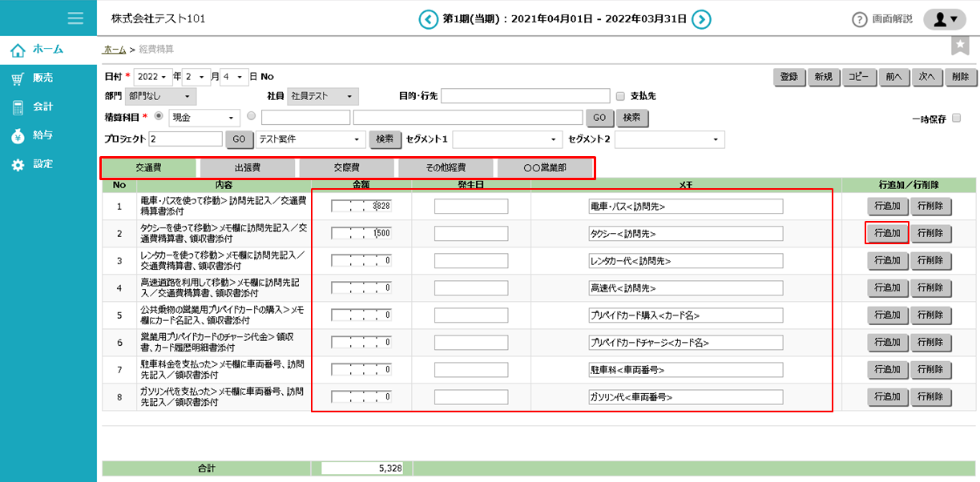Switch to the 交際費 tab
The image size is (980, 482).
coord(347,168)
